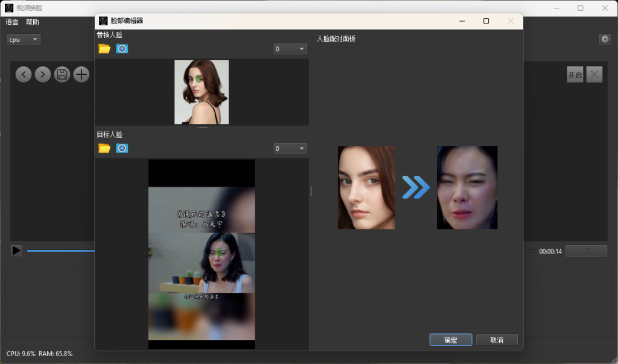This screenshot has height=364, width=618.
Task: Open folder icon under 目标人脸
Action: [104, 148]
